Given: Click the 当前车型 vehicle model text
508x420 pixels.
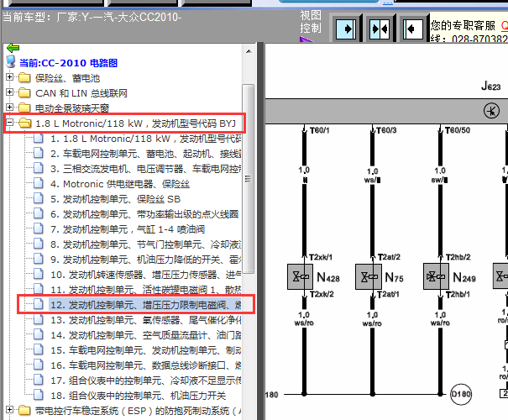Looking at the screenshot, I should tap(92, 17).
